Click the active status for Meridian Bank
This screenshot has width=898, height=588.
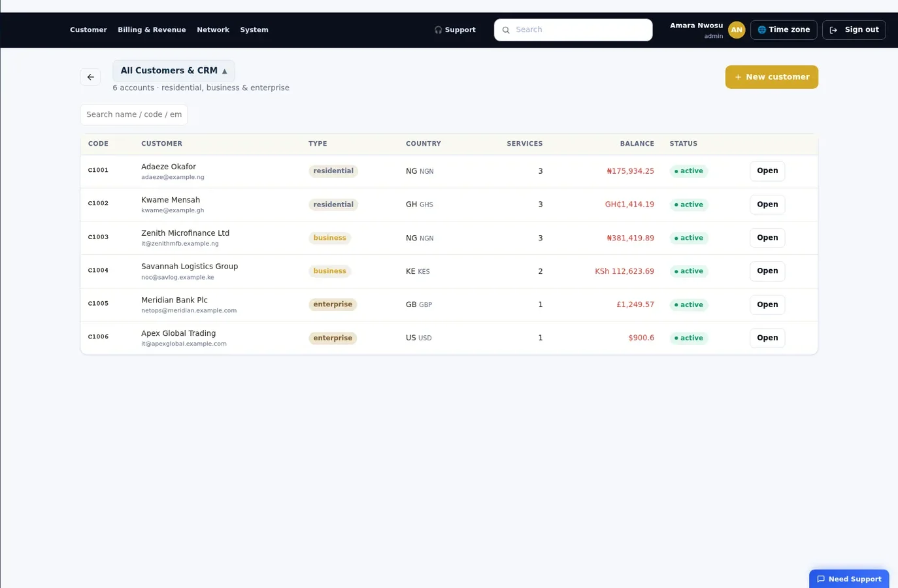pyautogui.click(x=689, y=304)
